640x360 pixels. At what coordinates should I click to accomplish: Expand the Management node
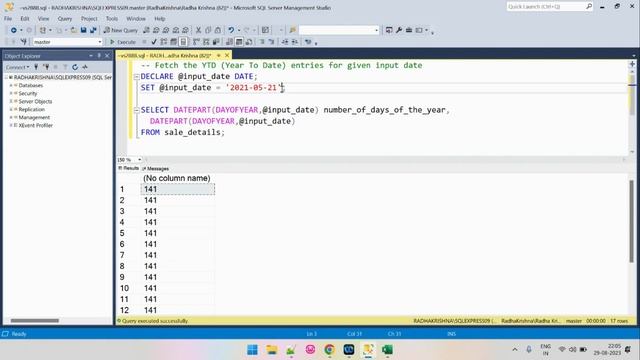[11, 118]
